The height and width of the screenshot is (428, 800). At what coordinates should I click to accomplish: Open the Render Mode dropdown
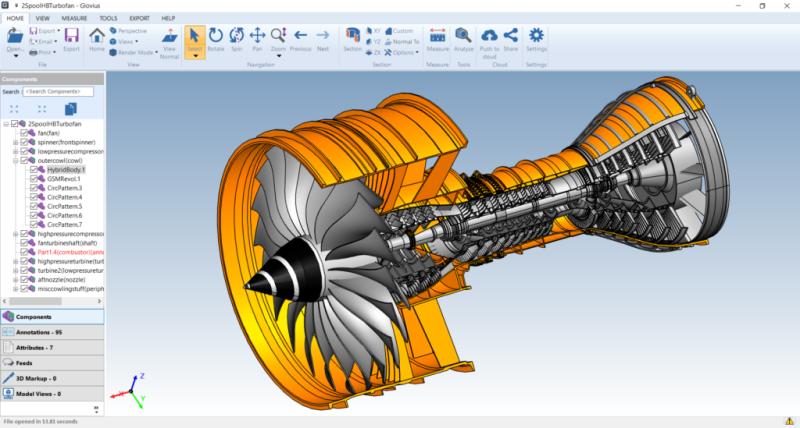(133, 53)
